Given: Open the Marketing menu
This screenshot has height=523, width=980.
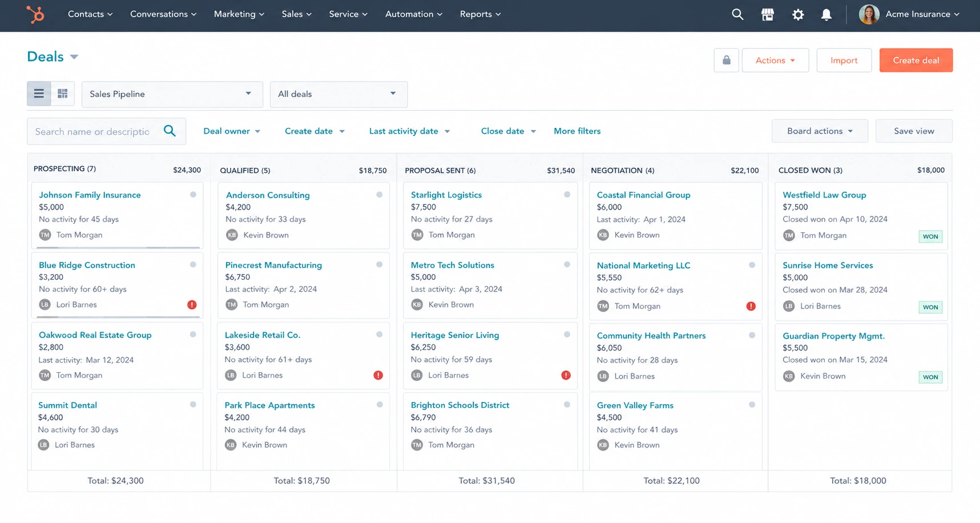Looking at the screenshot, I should [x=239, y=14].
